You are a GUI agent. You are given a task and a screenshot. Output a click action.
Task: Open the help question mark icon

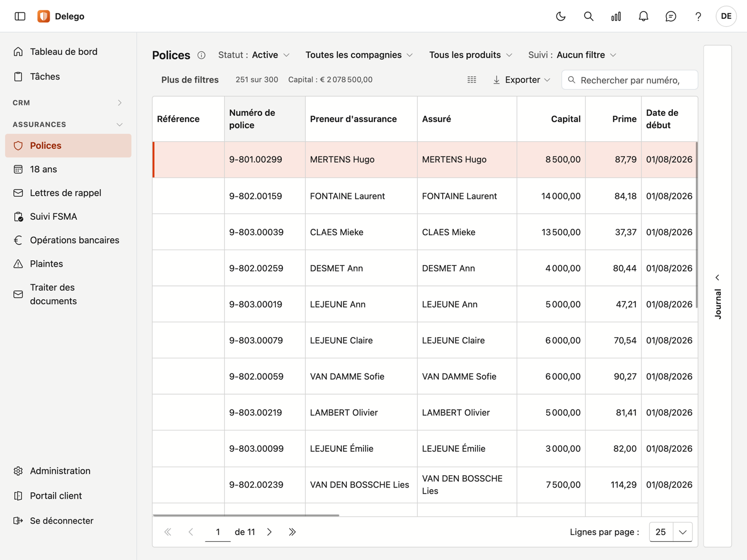click(x=698, y=17)
